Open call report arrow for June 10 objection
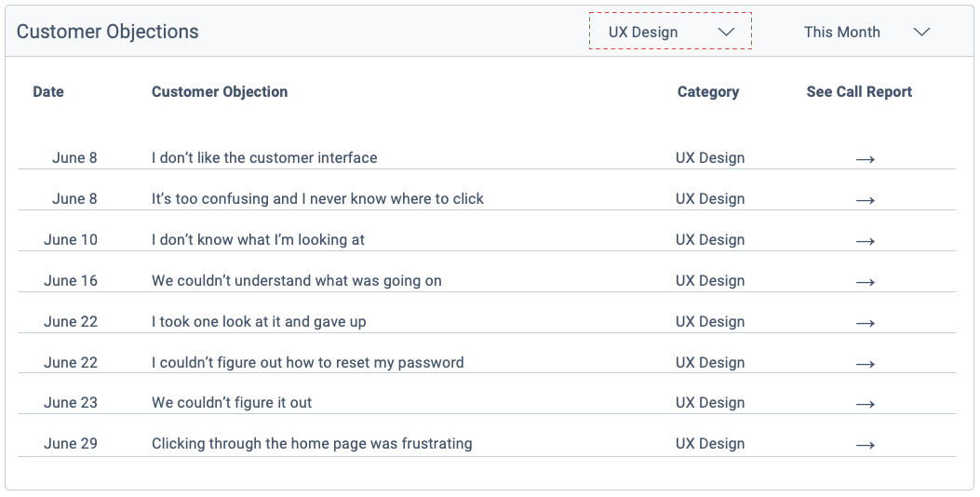The image size is (980, 497). coord(866,241)
